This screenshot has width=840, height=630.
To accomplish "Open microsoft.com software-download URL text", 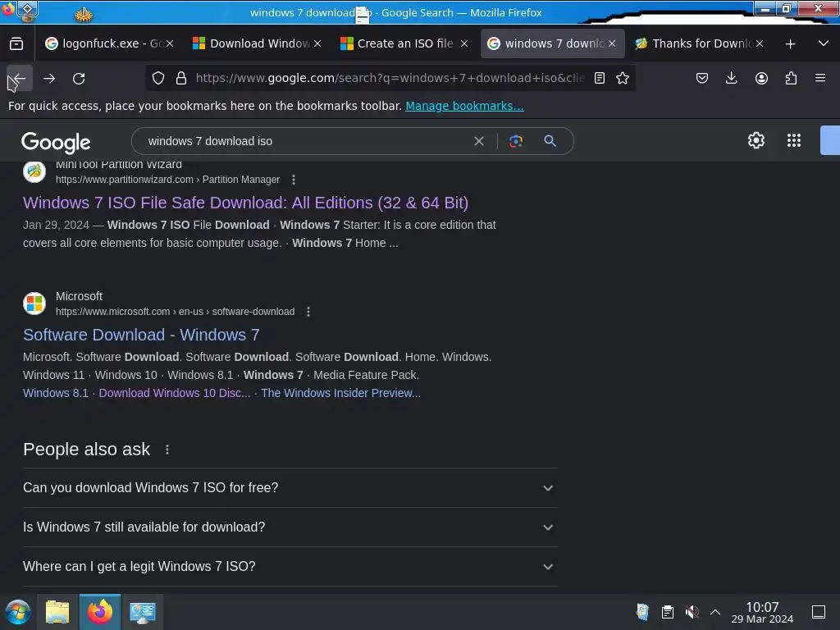I will (176, 312).
